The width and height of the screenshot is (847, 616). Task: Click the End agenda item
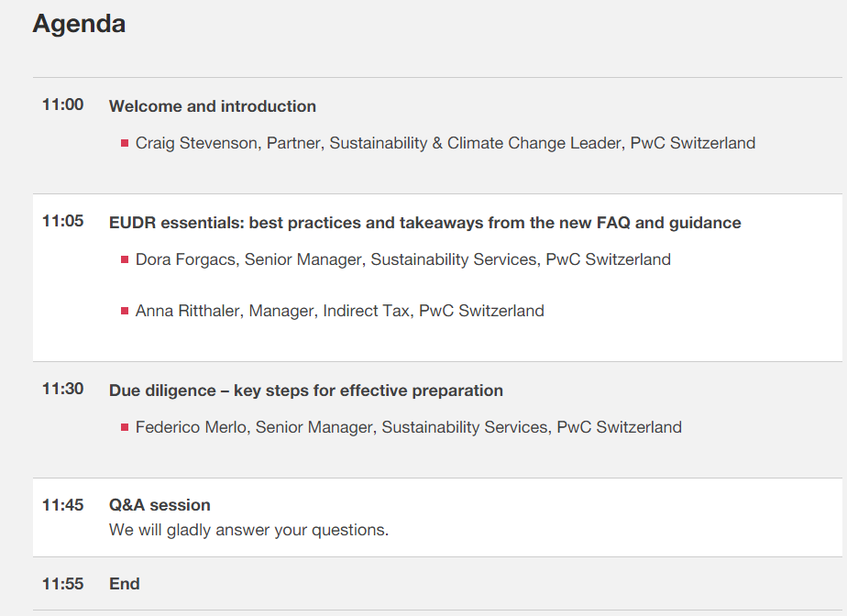point(125,584)
